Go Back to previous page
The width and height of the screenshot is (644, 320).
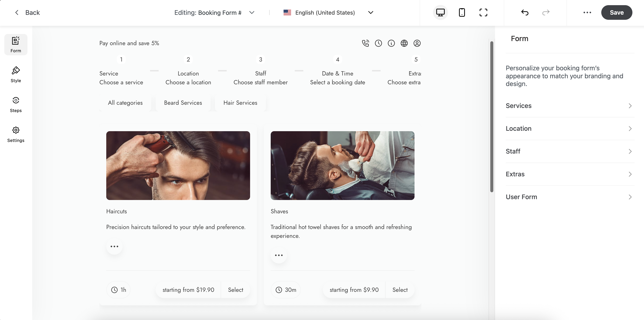click(27, 12)
